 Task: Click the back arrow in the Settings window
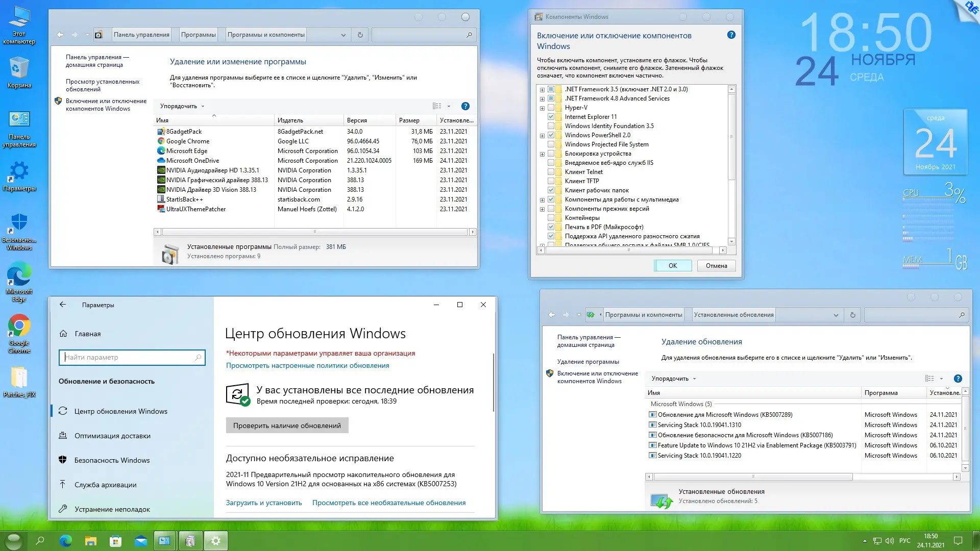pos(63,305)
